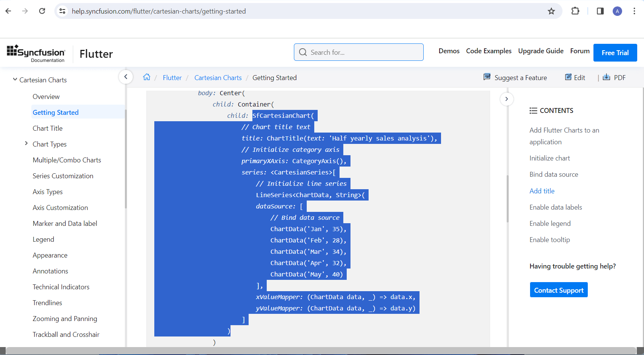
Task: Click the Free Trial button
Action: pyautogui.click(x=615, y=52)
